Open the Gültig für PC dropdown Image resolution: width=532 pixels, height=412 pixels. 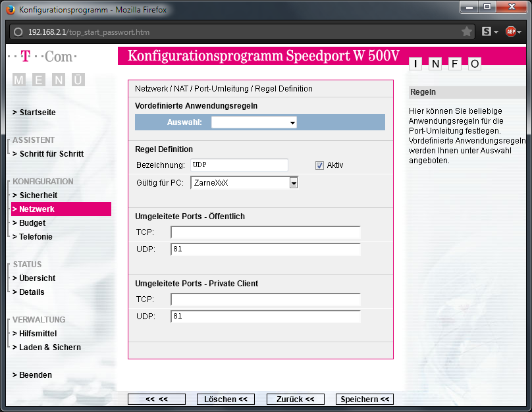244,183
